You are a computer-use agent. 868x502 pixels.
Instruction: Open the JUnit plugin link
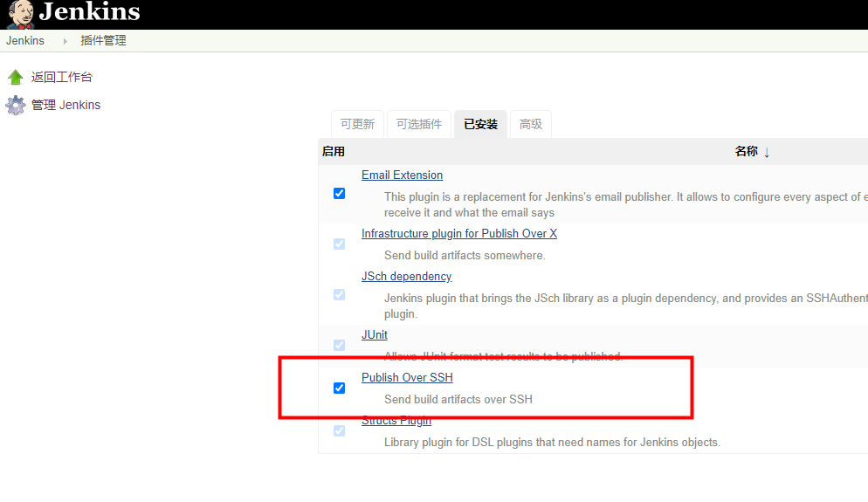pyautogui.click(x=375, y=335)
